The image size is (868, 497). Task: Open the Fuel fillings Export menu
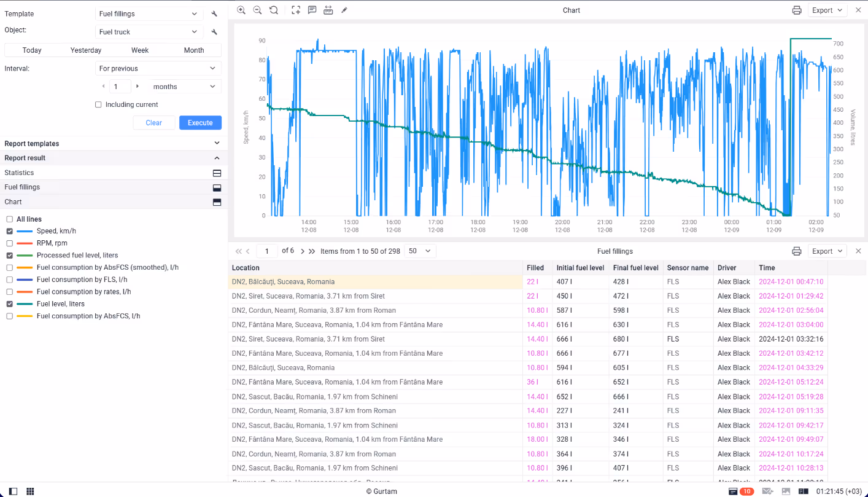coord(827,251)
